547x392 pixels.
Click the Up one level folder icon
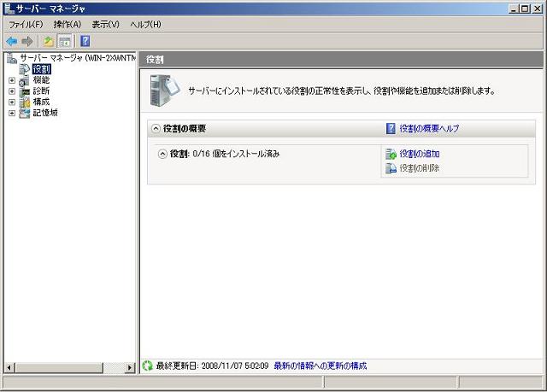pos(48,42)
